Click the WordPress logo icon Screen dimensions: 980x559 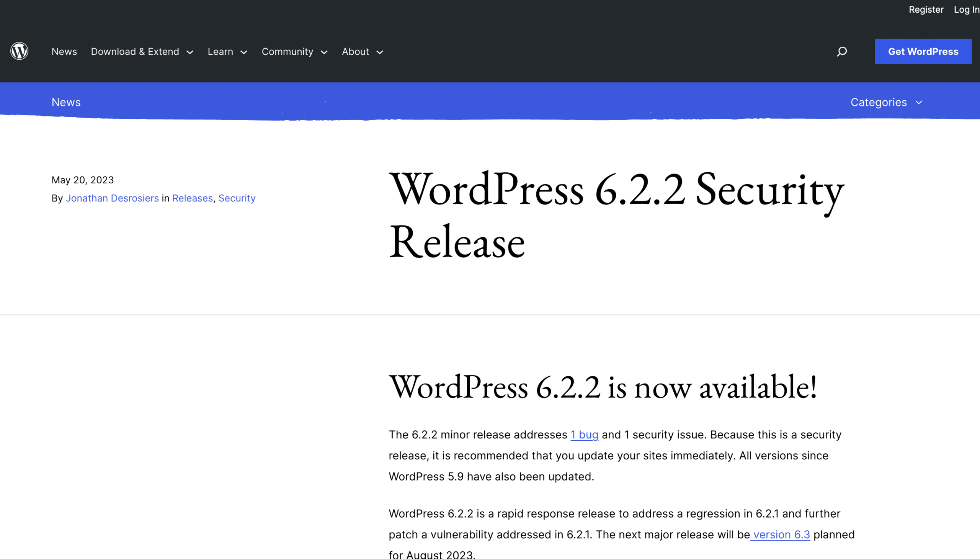pos(19,51)
